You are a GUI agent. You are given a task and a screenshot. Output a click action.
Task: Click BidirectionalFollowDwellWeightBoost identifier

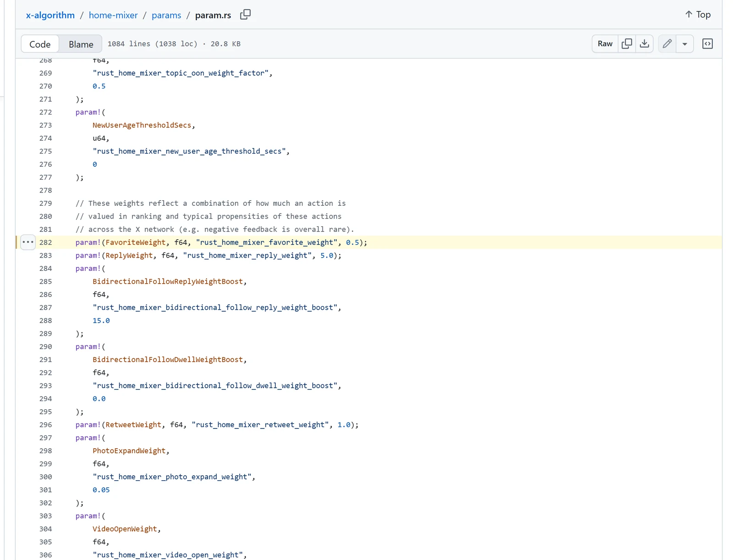[x=168, y=360]
